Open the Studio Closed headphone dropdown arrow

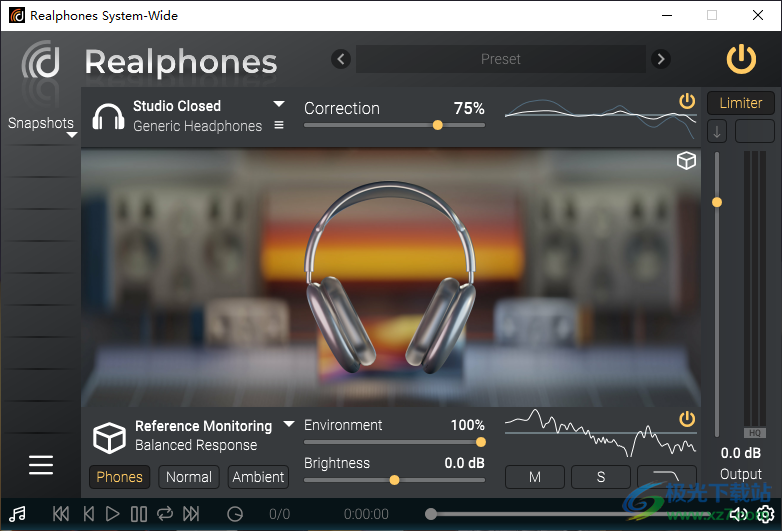(279, 104)
